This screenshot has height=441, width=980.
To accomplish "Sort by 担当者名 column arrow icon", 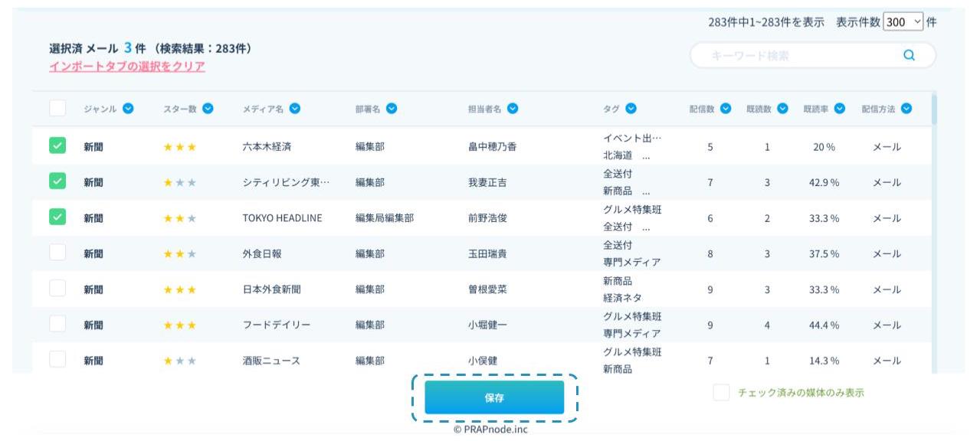I will click(x=513, y=109).
